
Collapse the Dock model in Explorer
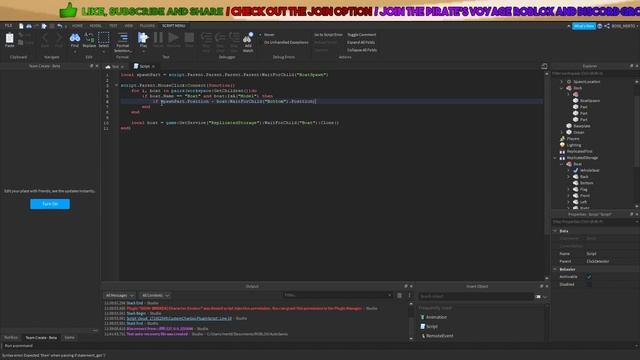pyautogui.click(x=562, y=88)
